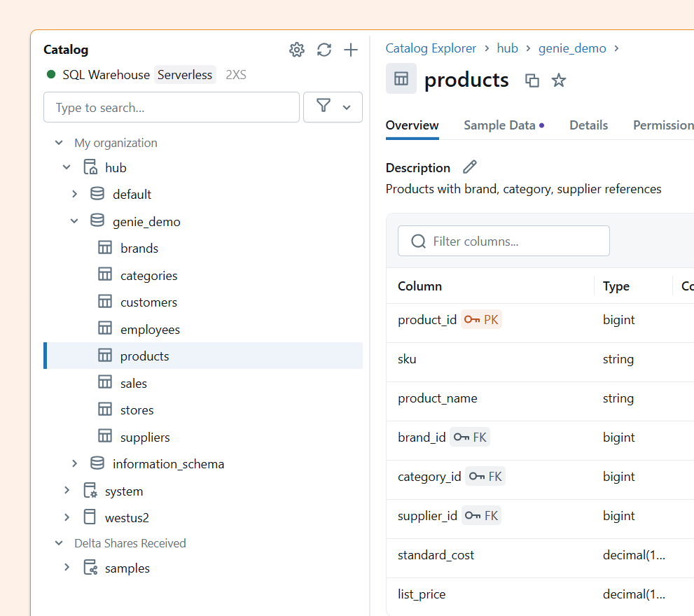Open the genie_demo breadcrumb link
This screenshot has width=694, height=616.
(572, 48)
